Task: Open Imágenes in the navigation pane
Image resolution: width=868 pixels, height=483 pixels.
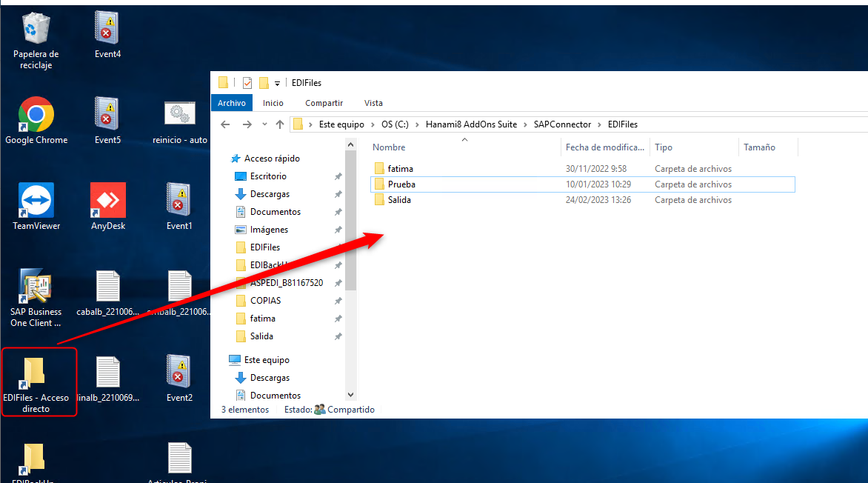Action: 269,230
